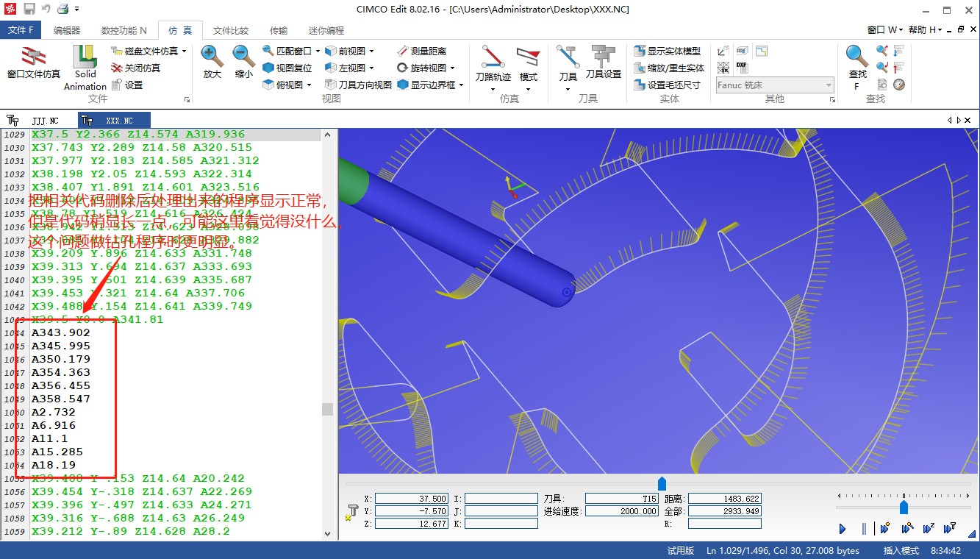The image size is (980, 559).
Task: Open 刀具设置 tool setup
Action: tap(604, 63)
